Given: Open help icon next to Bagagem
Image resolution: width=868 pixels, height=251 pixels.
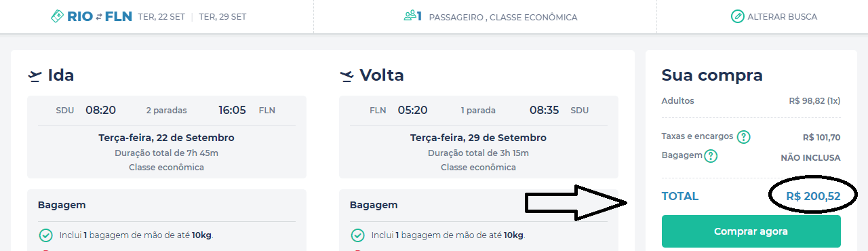Looking at the screenshot, I should pos(711,156).
